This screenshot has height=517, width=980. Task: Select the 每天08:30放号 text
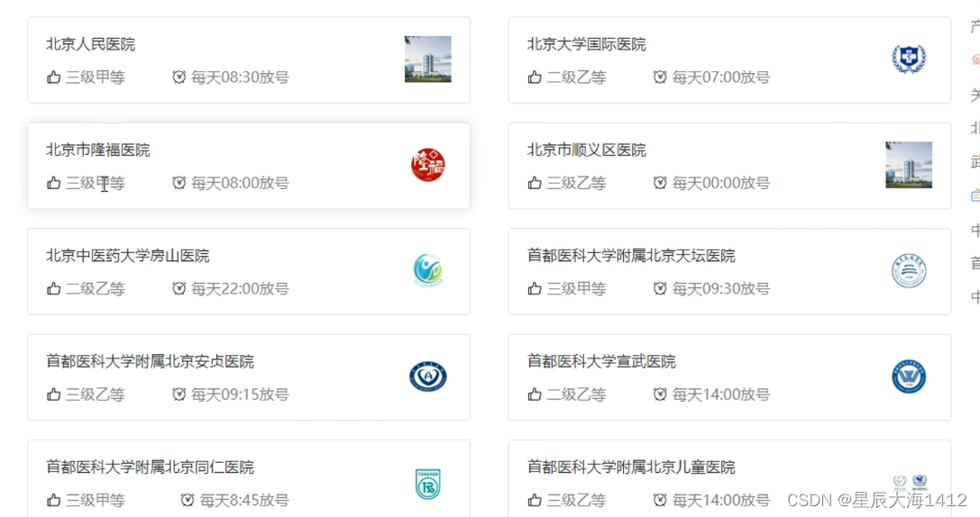240,77
